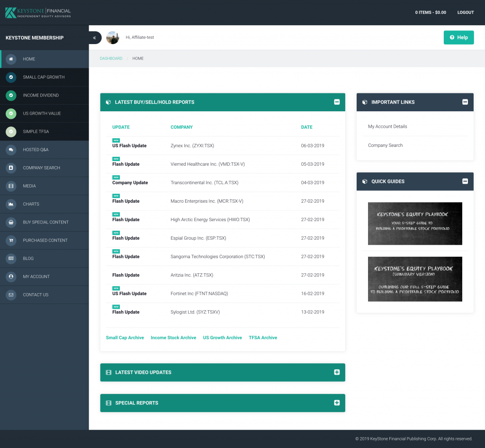
Task: Click the Company column header
Action: 181,127
